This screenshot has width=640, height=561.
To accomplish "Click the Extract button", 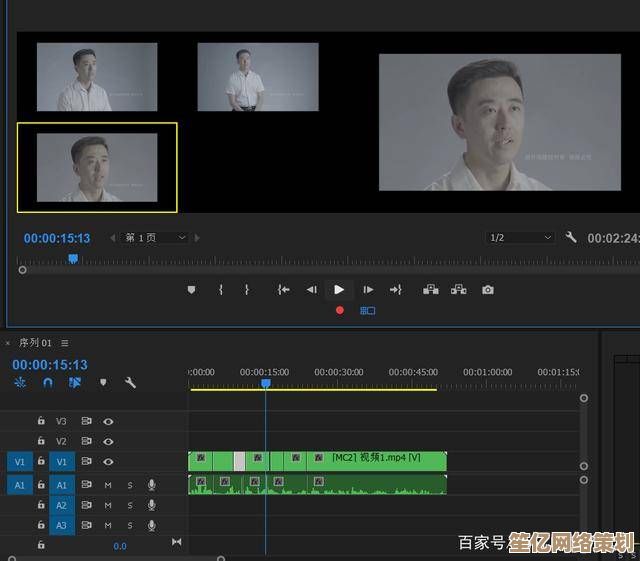I will 459,290.
